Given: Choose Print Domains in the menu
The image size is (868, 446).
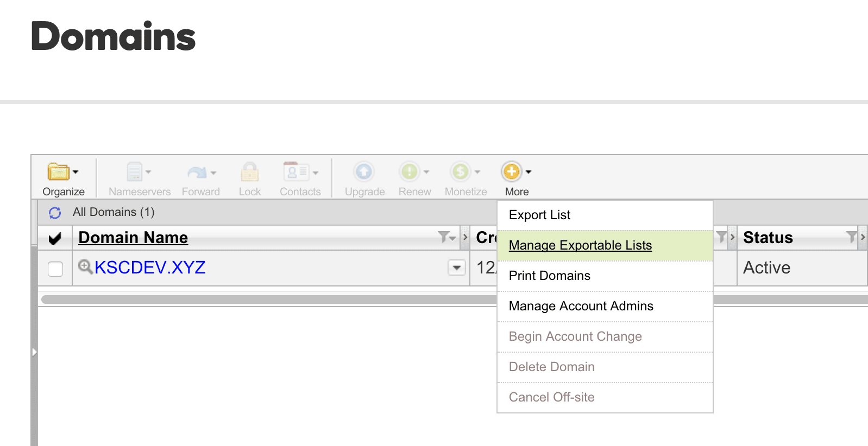Looking at the screenshot, I should tap(605, 276).
